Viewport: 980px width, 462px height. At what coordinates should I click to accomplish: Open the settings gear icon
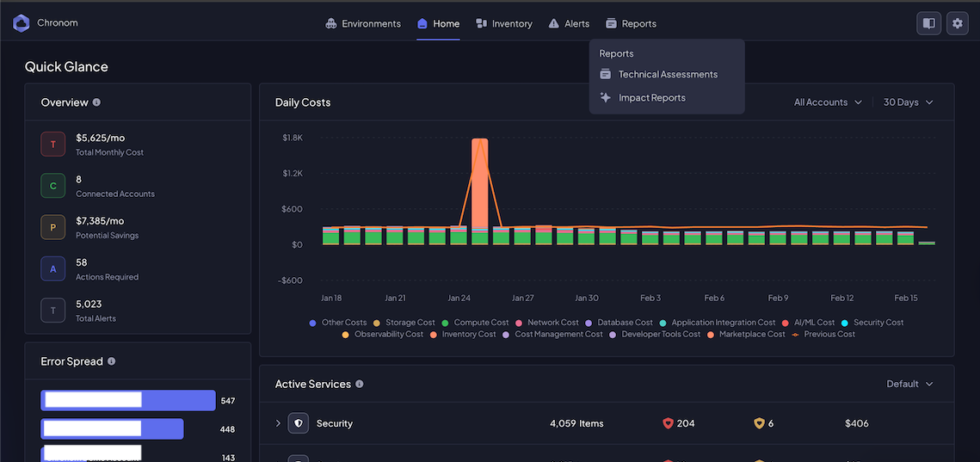(957, 23)
